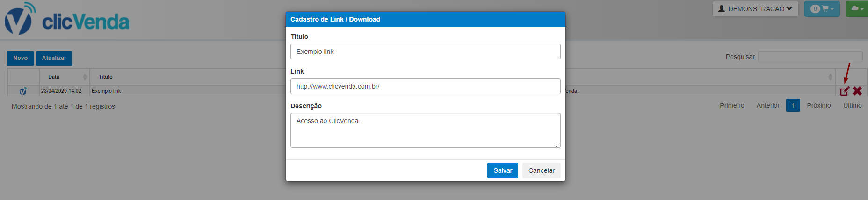Jump to the Último page

852,105
